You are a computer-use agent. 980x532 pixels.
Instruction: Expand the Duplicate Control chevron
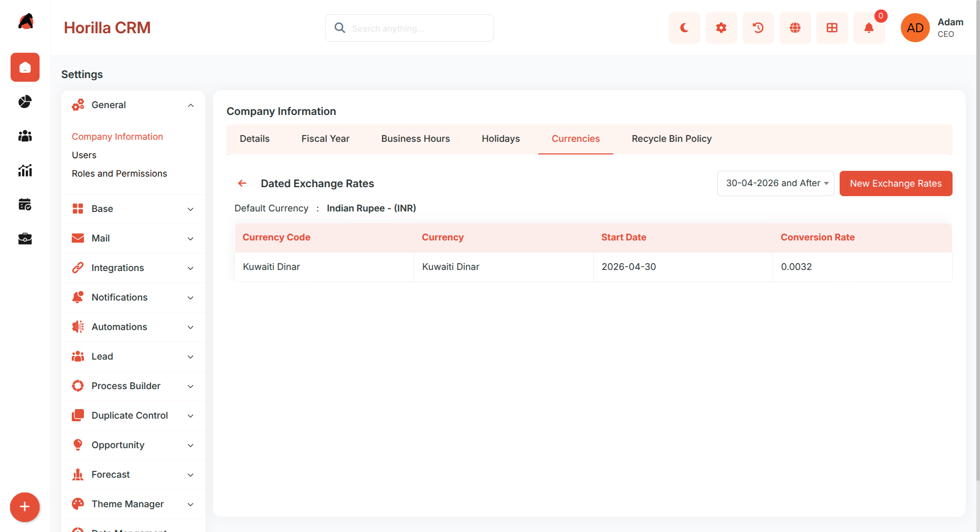pyautogui.click(x=191, y=416)
